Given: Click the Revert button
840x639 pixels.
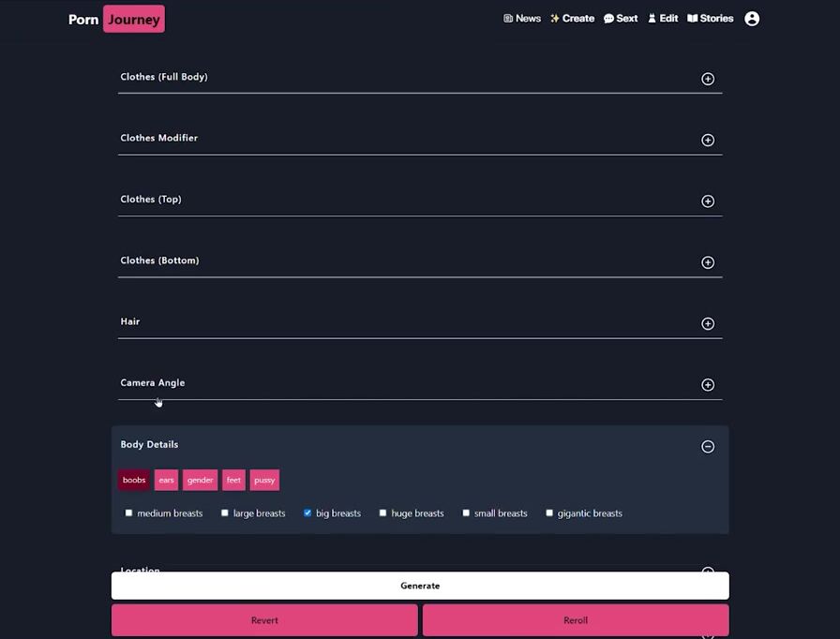Looking at the screenshot, I should (264, 620).
